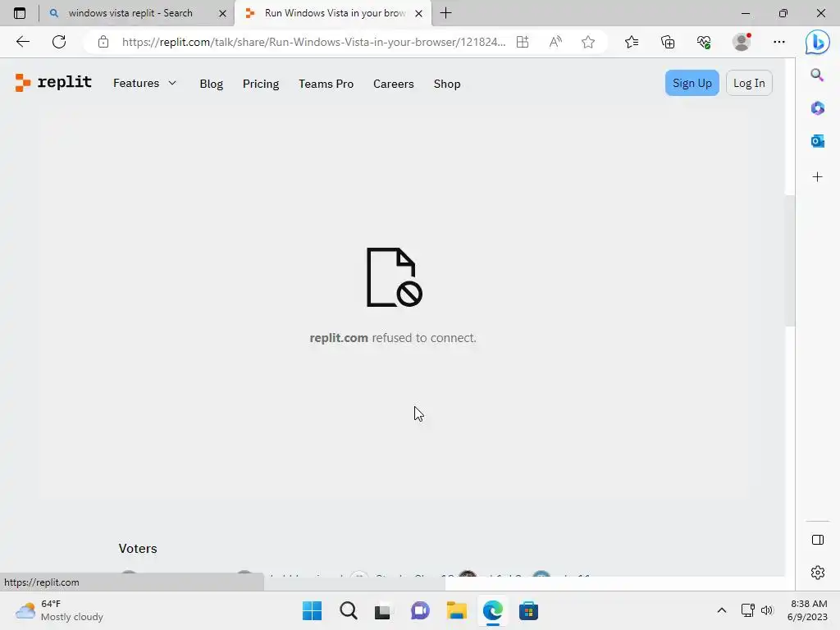Go to Teams Pro
840x630 pixels.
(326, 84)
